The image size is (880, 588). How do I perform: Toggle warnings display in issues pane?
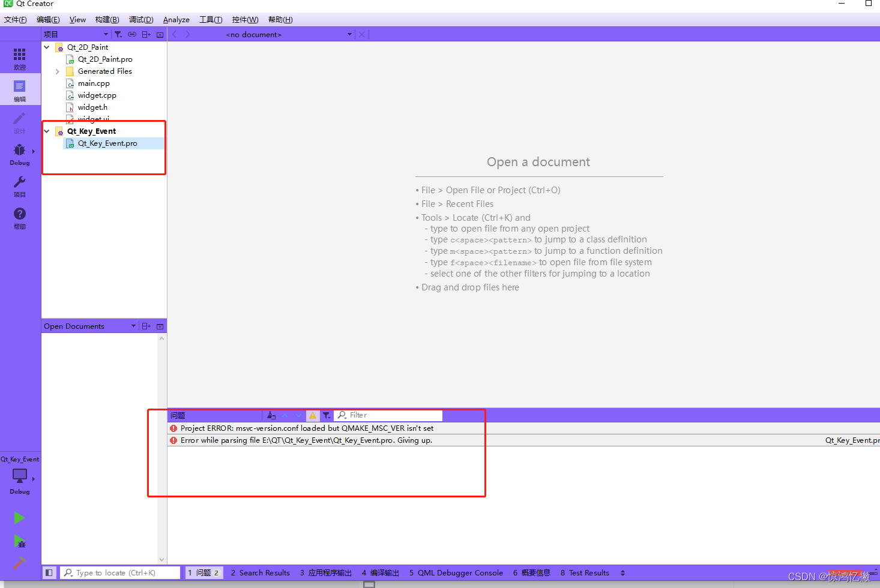point(313,415)
